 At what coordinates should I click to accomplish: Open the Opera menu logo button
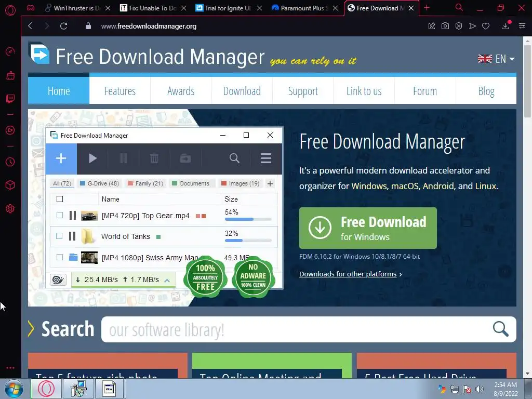coord(10,10)
